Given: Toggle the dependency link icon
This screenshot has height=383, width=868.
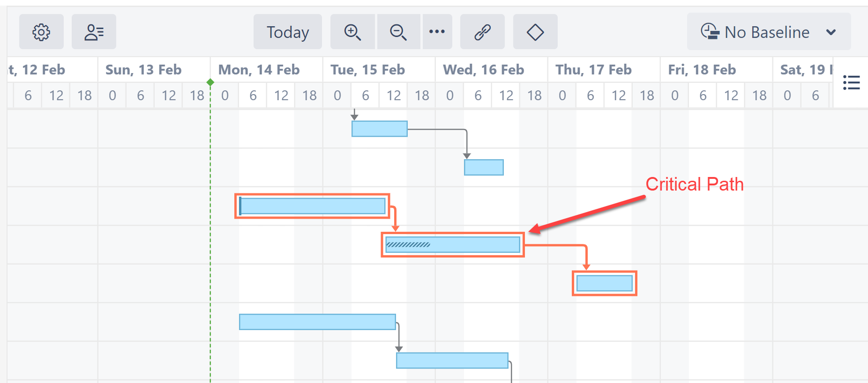Looking at the screenshot, I should (x=482, y=32).
